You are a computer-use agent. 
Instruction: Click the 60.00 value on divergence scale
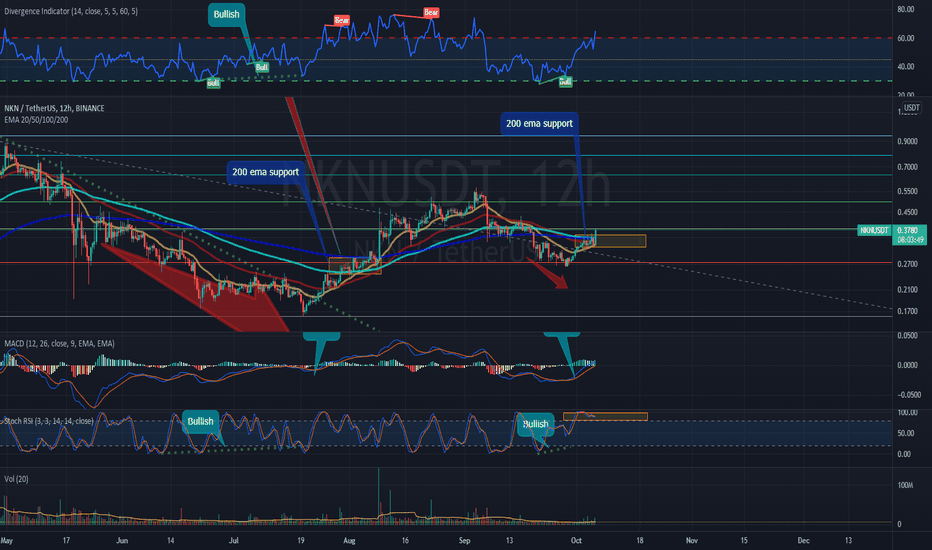pos(906,38)
